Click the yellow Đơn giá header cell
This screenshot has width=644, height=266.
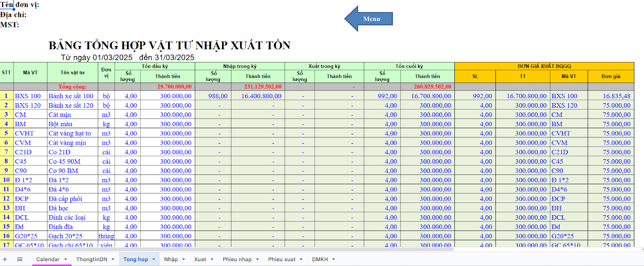611,76
